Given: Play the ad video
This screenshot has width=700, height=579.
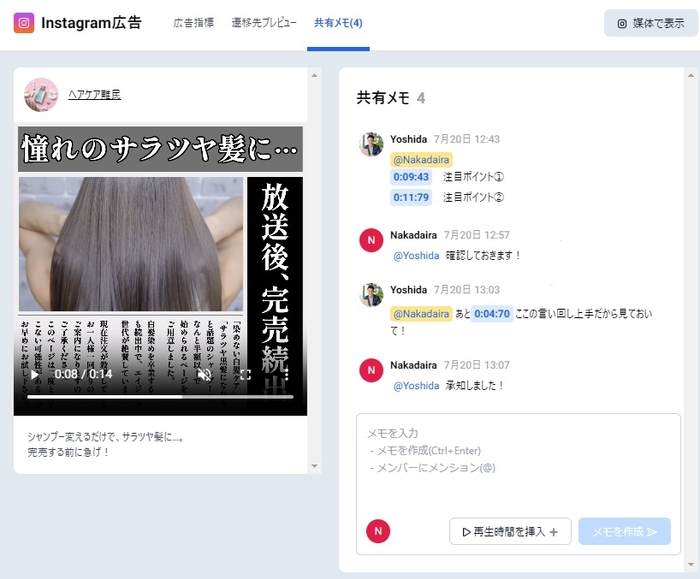Looking at the screenshot, I should pos(34,375).
